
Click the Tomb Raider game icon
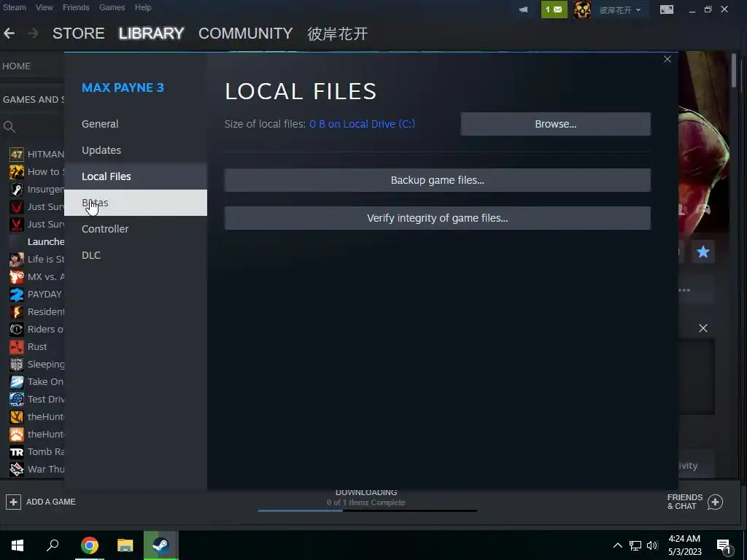(x=17, y=452)
